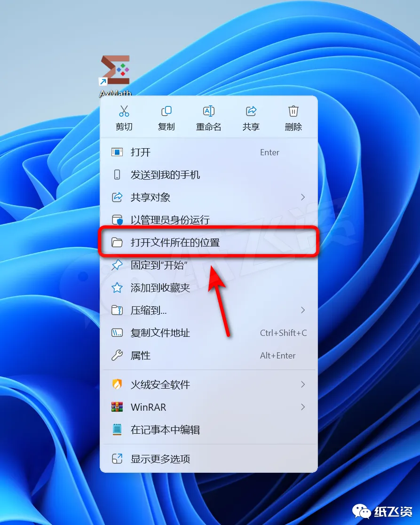Screen dimensions: 420x525
Task: Click the star icon for 添加到收藏夹
Action: coord(117,287)
